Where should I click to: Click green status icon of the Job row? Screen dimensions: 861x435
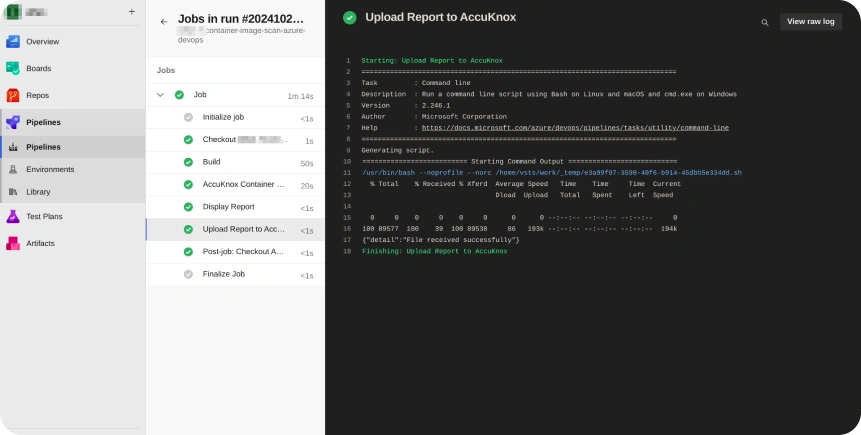[x=179, y=95]
